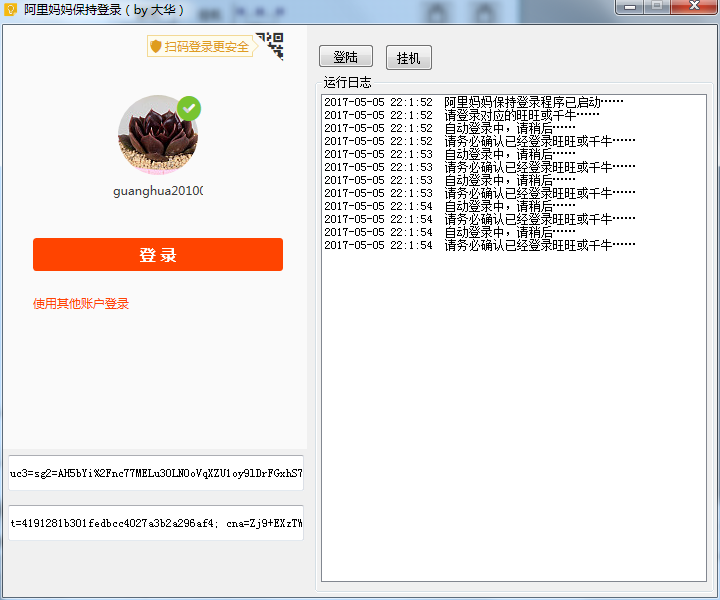Focus the cookie field starting with t=4191281b
Screen dimensions: 720x600
(x=156, y=523)
